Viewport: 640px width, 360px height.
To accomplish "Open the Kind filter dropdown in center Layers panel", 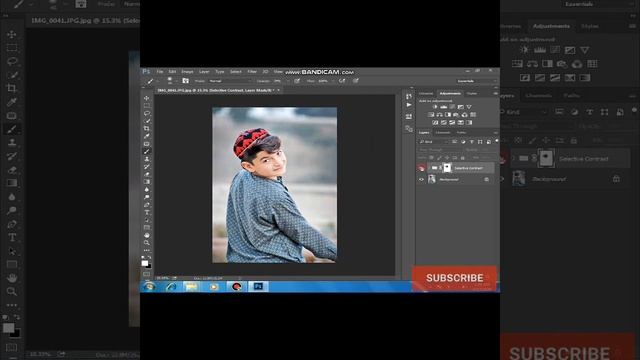I will click(x=433, y=142).
